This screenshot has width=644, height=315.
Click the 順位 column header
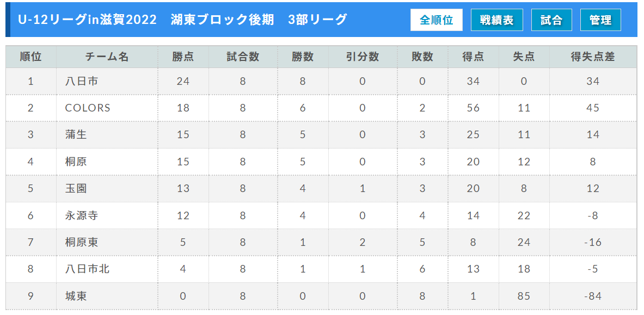31,57
